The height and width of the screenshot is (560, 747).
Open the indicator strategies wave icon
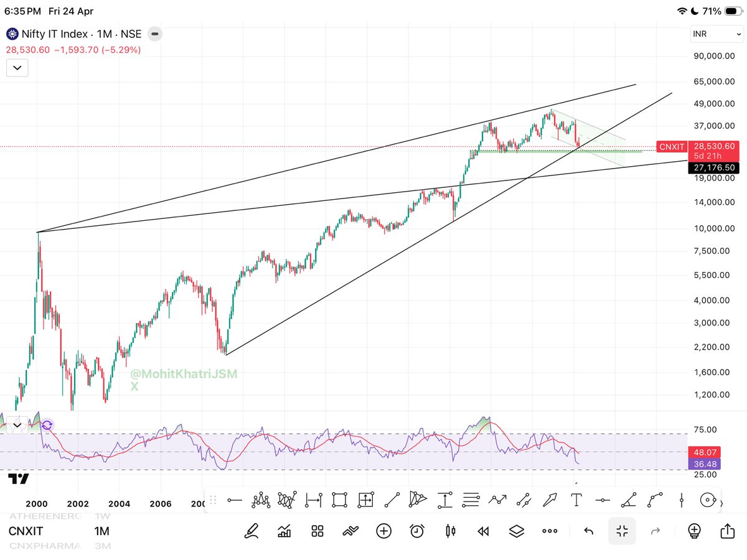pos(351,531)
